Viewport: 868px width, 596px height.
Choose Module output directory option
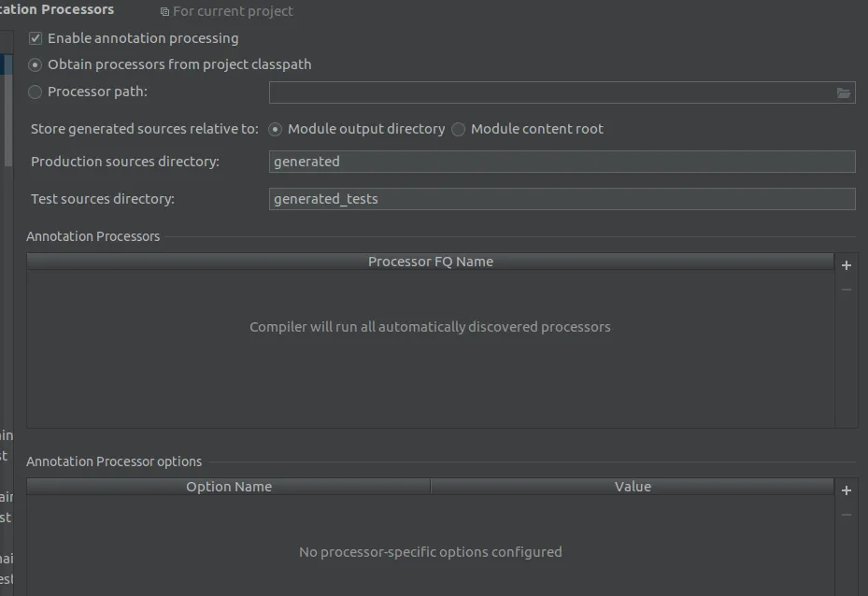(276, 129)
